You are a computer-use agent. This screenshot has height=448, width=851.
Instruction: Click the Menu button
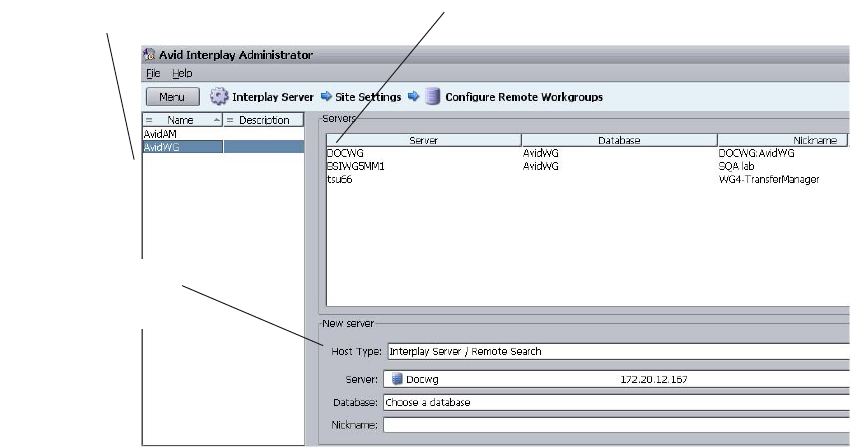pos(173,97)
